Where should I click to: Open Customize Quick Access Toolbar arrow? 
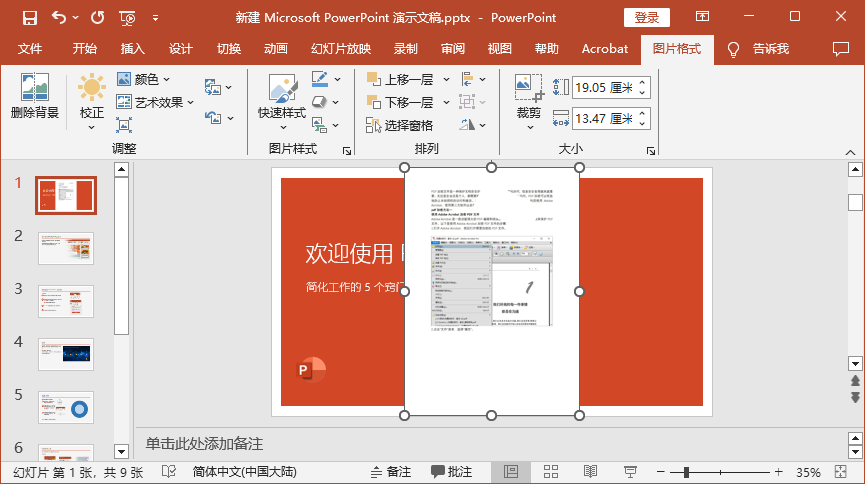[156, 18]
